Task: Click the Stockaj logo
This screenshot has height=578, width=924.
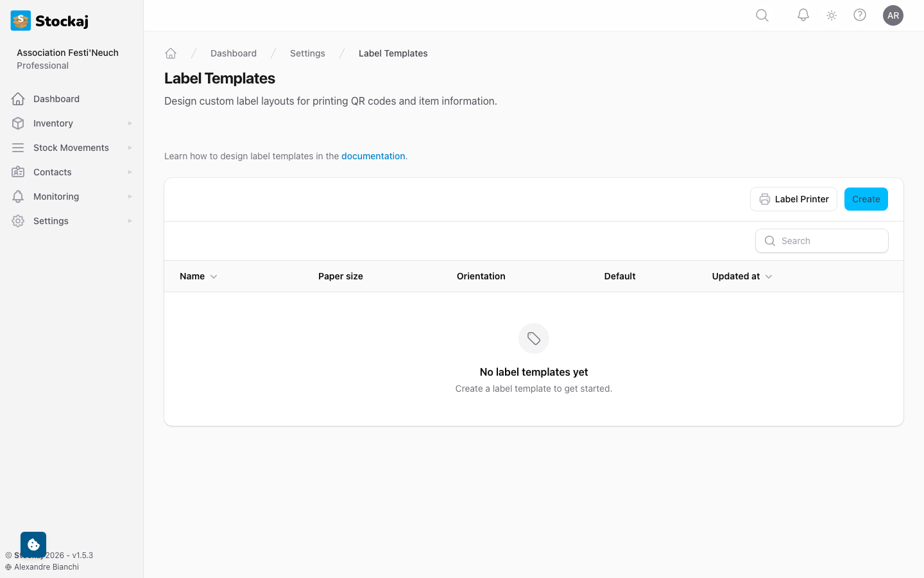Action: pyautogui.click(x=50, y=21)
